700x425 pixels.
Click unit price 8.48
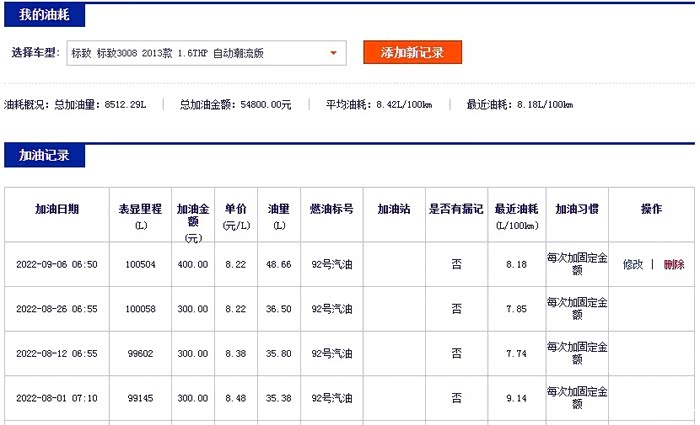point(236,398)
